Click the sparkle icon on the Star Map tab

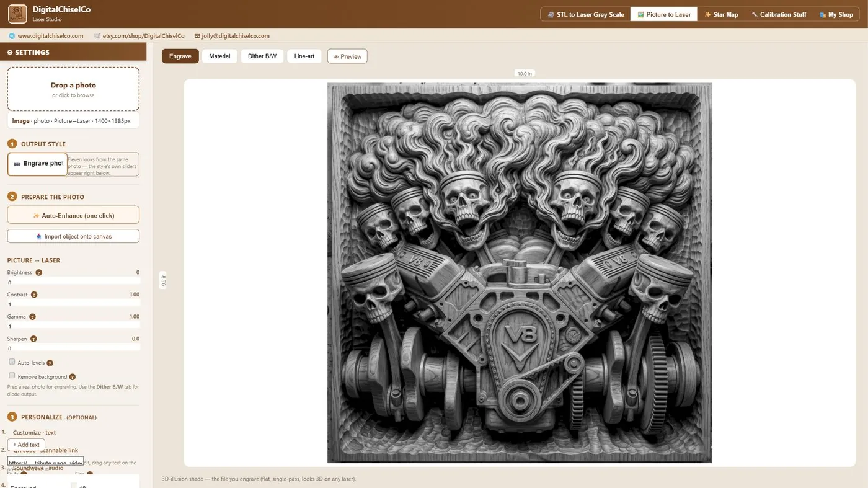click(x=707, y=14)
